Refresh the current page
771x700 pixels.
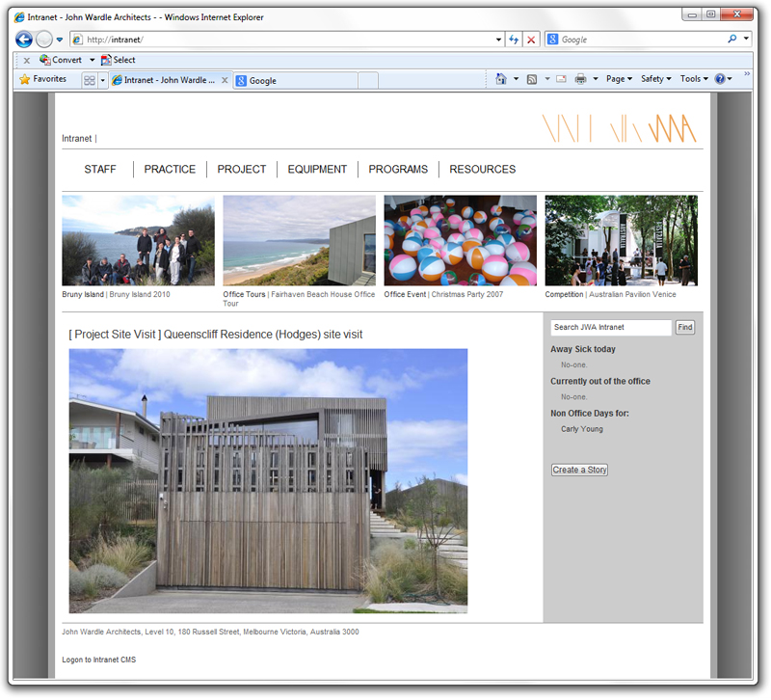pos(514,40)
